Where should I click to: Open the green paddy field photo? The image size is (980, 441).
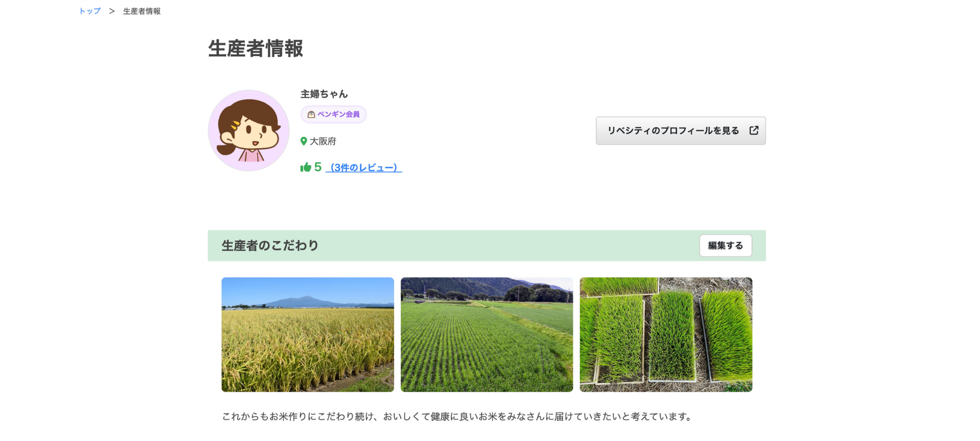pyautogui.click(x=487, y=334)
